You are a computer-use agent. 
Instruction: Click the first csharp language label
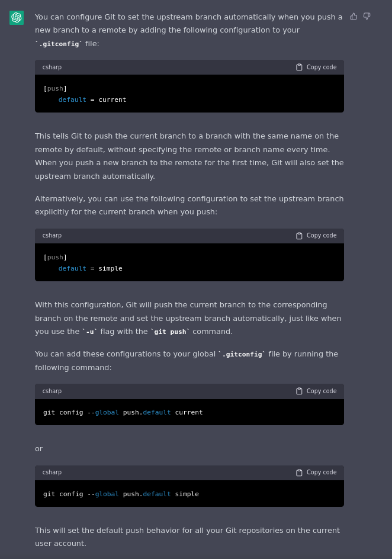52,68
